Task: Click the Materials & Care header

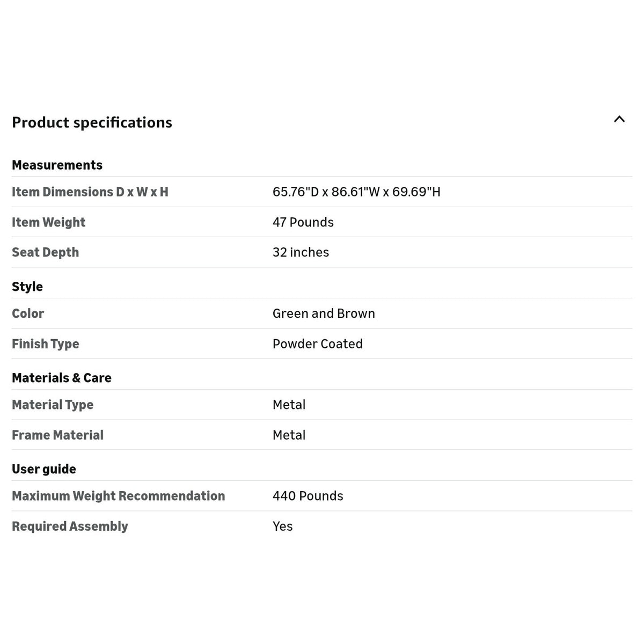Action: 62,378
